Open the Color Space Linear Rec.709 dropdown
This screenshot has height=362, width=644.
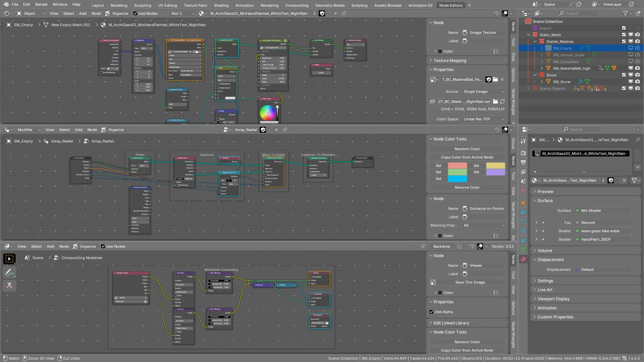tap(483, 119)
